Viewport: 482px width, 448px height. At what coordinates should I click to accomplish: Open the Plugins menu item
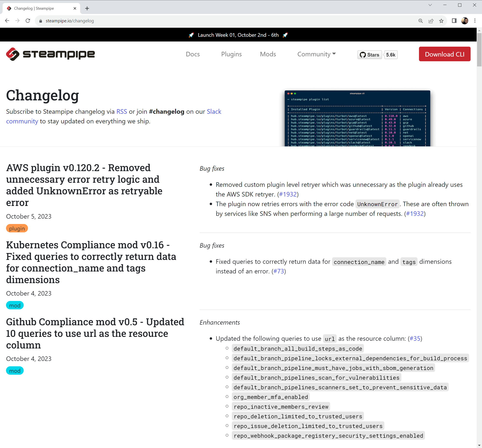tap(231, 54)
